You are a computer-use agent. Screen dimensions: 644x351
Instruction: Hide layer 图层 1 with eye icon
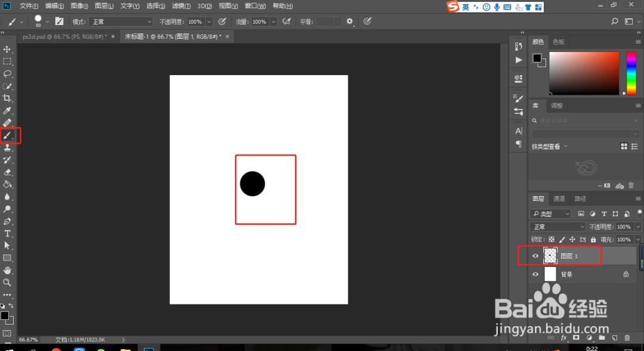pos(535,256)
